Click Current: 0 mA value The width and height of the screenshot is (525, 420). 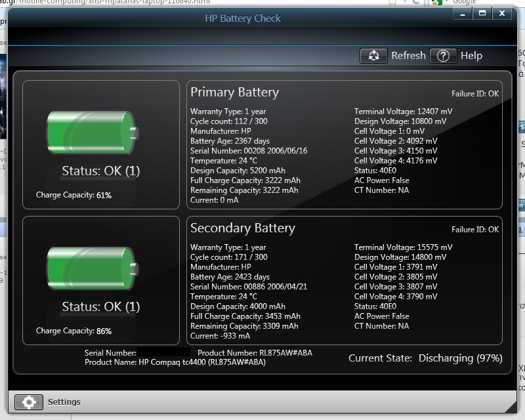pos(215,200)
